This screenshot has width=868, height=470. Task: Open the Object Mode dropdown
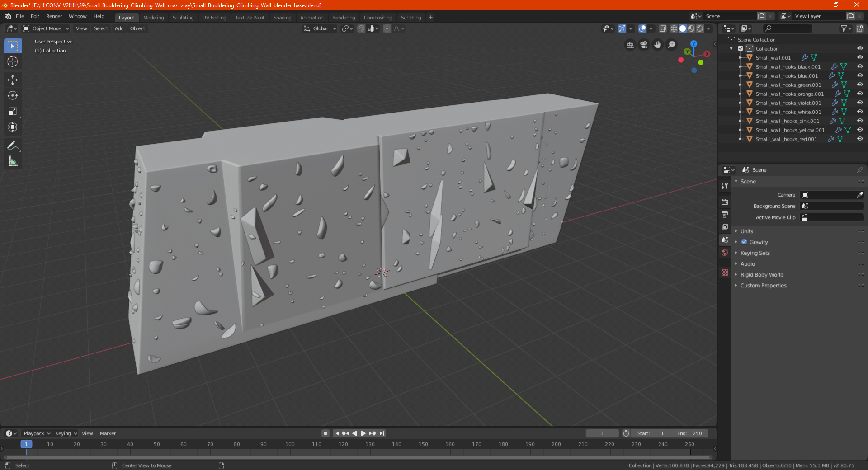(47, 28)
